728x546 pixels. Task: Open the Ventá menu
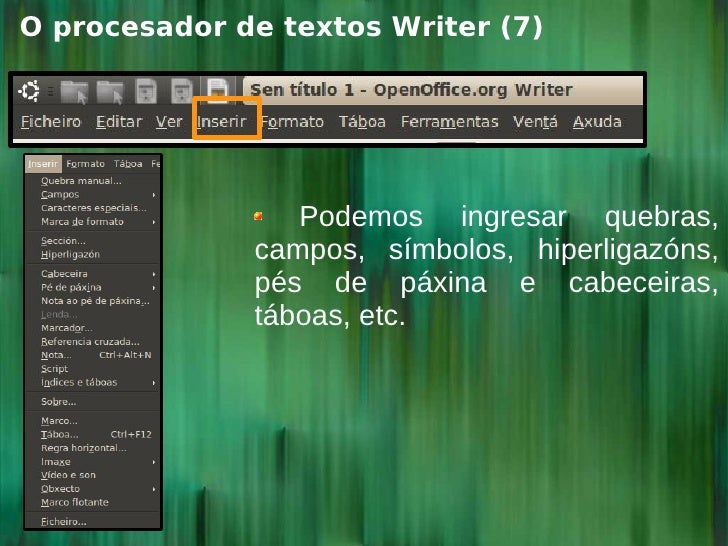(x=535, y=122)
